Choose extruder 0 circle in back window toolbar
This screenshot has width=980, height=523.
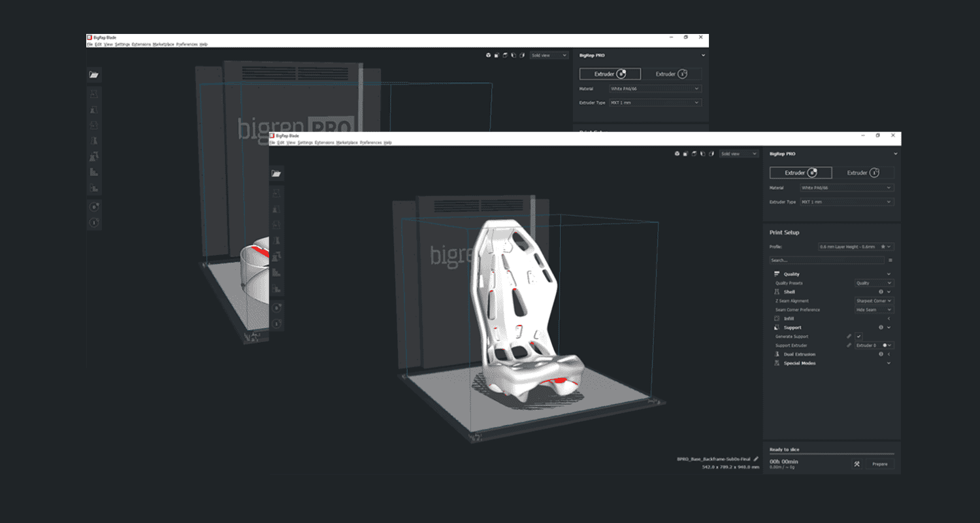point(94,207)
